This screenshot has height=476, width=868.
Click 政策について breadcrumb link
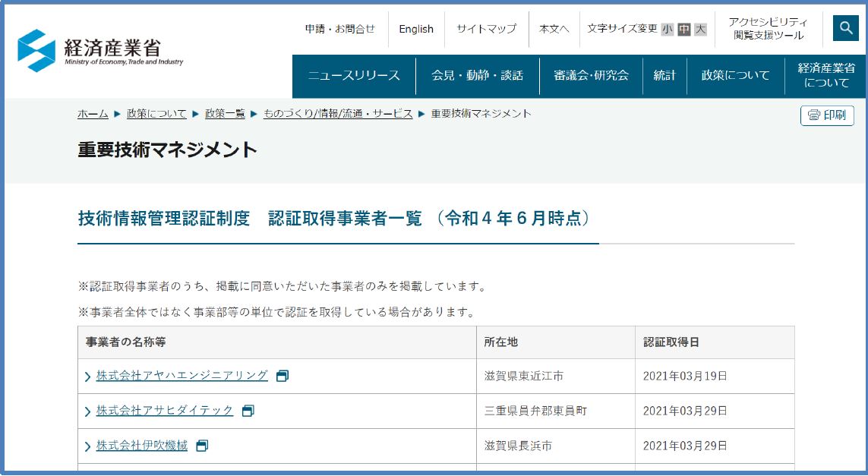click(x=156, y=113)
